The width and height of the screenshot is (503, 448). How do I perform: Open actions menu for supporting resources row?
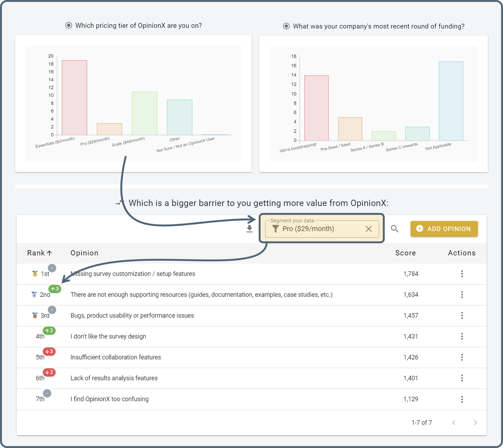tap(462, 295)
